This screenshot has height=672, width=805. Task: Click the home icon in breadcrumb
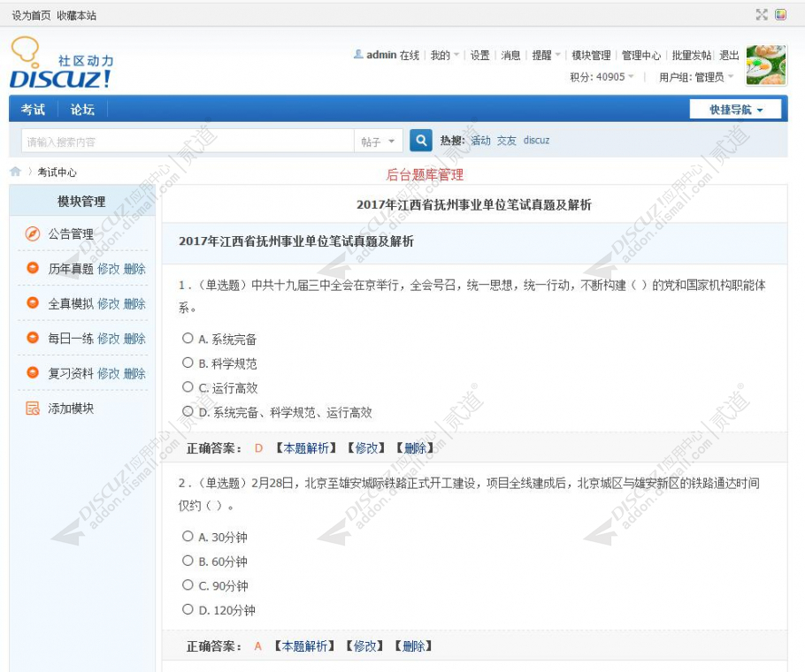[15, 172]
